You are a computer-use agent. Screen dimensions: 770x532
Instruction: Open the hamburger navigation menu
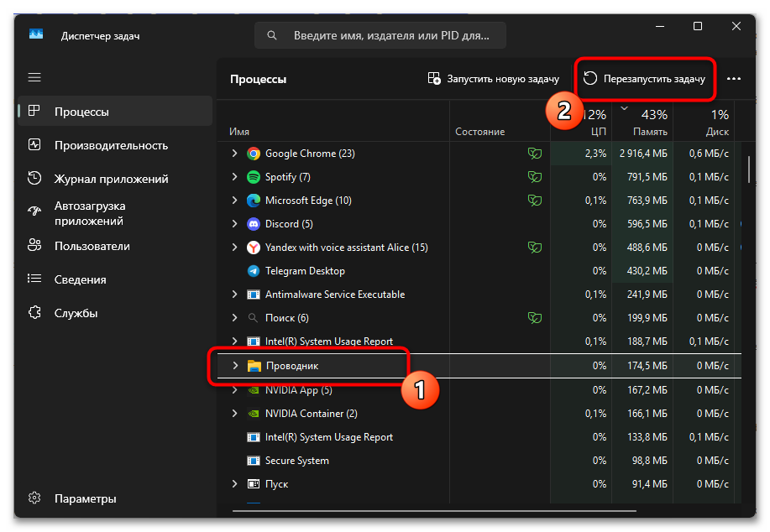tap(34, 77)
